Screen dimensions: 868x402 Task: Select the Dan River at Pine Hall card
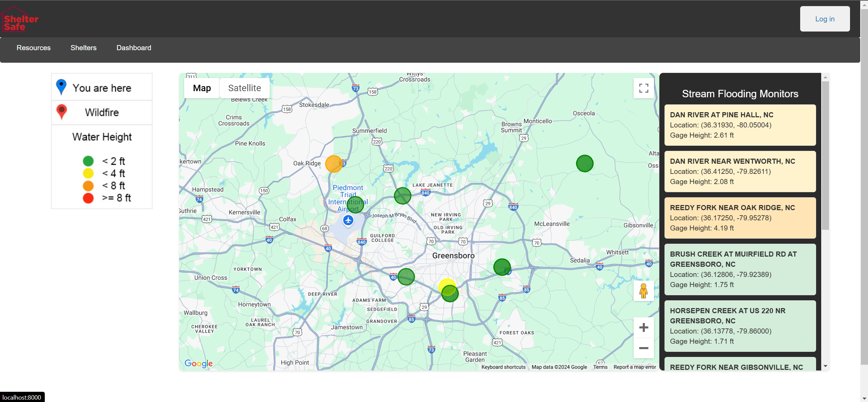tap(740, 125)
